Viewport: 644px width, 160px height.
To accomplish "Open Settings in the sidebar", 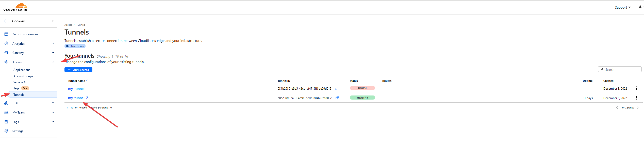I will click(x=18, y=131).
